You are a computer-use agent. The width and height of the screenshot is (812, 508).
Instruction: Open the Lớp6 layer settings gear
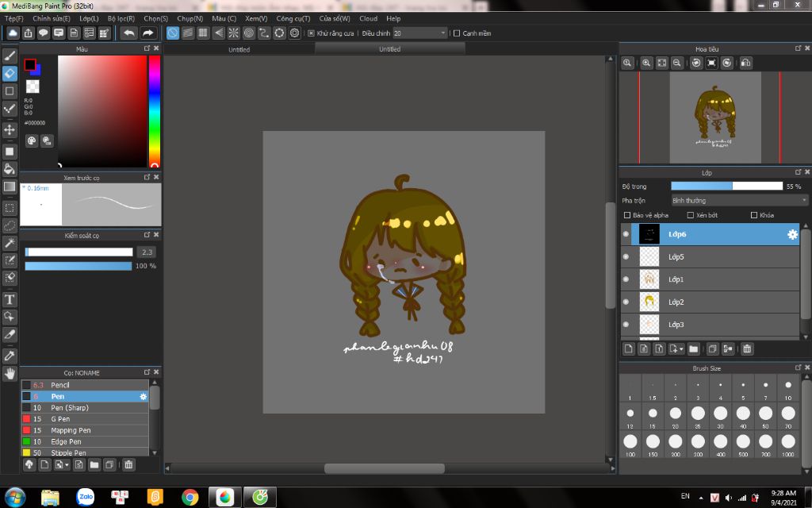(792, 234)
